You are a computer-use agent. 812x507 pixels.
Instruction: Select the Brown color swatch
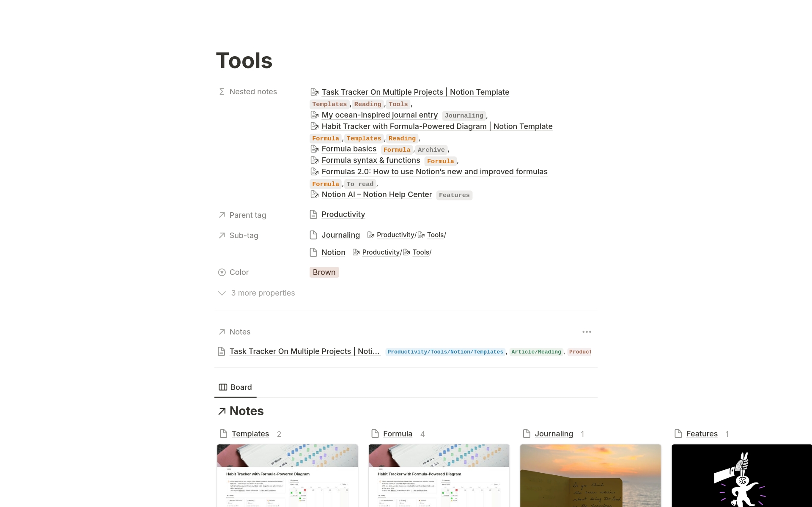click(x=324, y=272)
